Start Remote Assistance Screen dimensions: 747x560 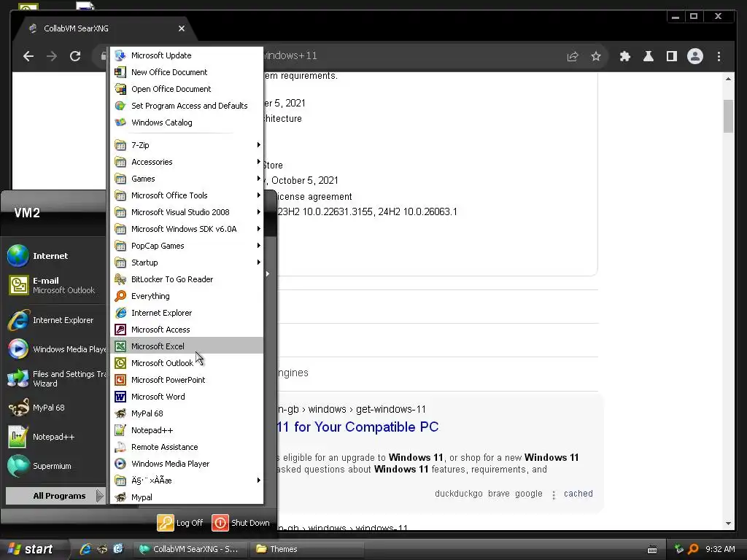(186, 447)
